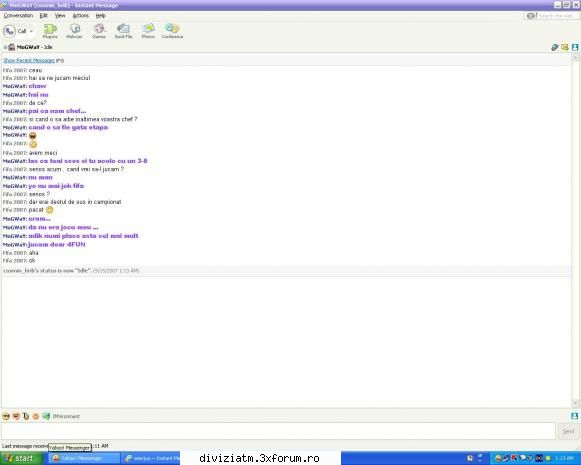
Task: Open the audibles icon in format bar
Action: (x=16, y=416)
